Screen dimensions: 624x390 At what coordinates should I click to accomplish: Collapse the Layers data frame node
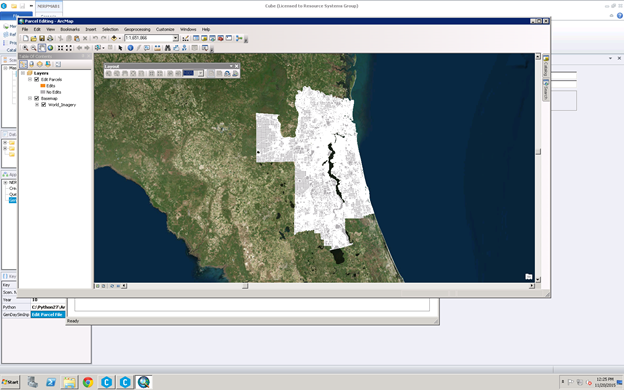[23, 73]
